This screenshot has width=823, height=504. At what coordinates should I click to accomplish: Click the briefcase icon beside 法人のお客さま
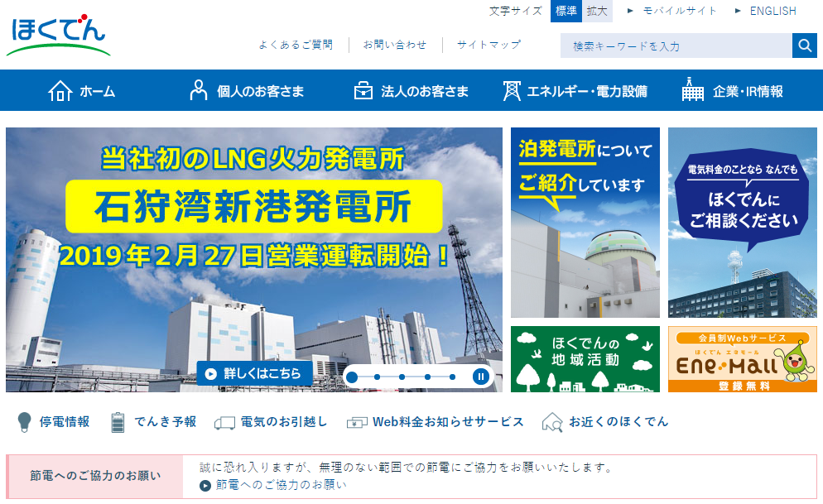pyautogui.click(x=363, y=90)
